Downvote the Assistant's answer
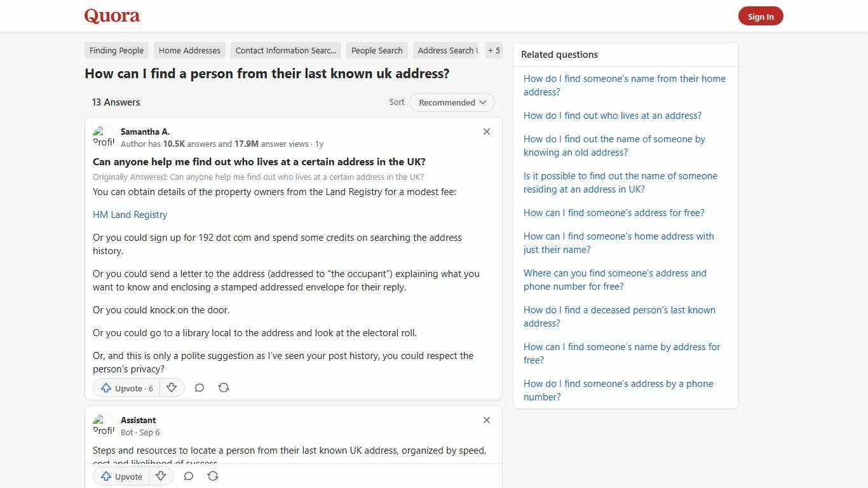Image resolution: width=868 pixels, height=488 pixels. [160, 475]
